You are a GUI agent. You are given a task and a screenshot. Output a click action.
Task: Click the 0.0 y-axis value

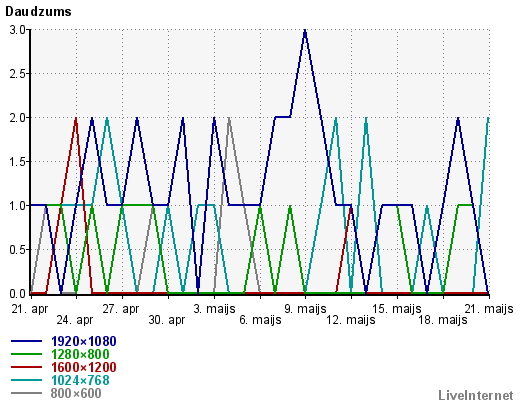(x=17, y=294)
